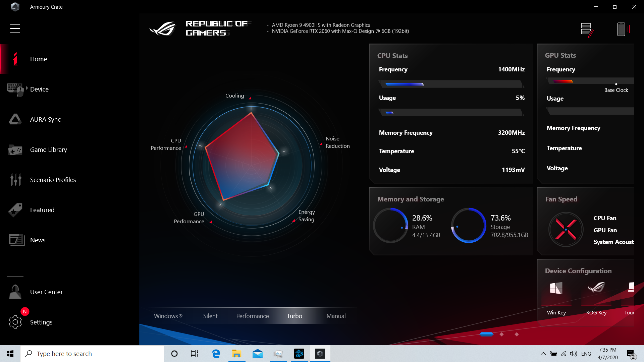Launch Microsoft Edge from taskbar
The height and width of the screenshot is (362, 644).
[216, 354]
